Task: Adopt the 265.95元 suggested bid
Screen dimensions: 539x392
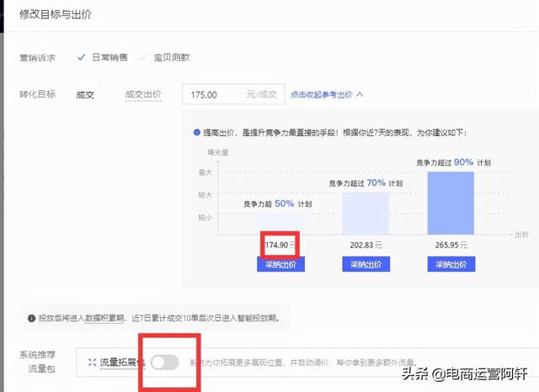Action: [x=451, y=263]
